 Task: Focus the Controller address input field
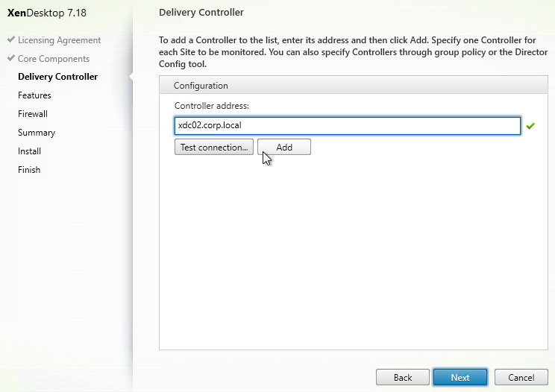[x=347, y=126]
